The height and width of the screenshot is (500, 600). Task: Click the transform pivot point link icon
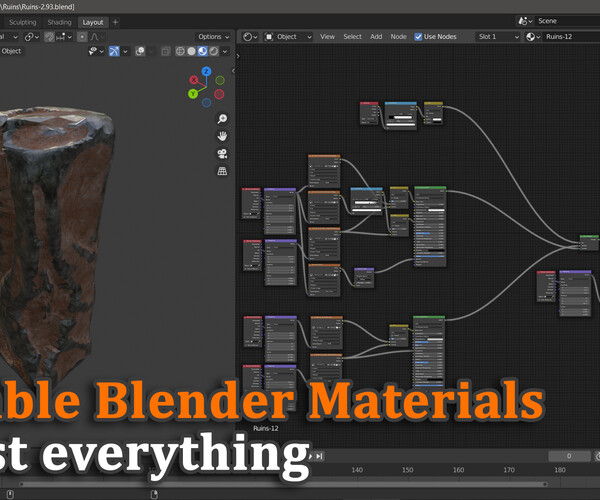[29, 37]
